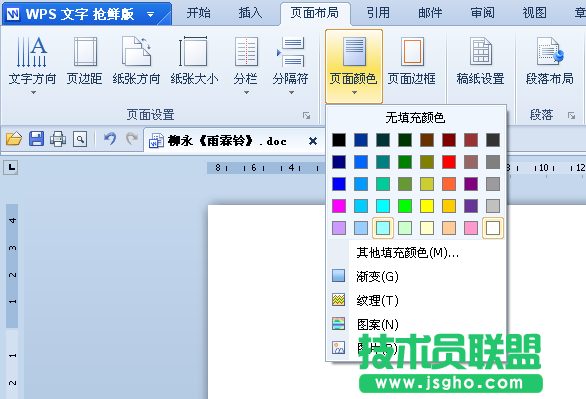Screen dimensions: 586x399
Task: Open the 审阅 tab
Action: pos(482,13)
